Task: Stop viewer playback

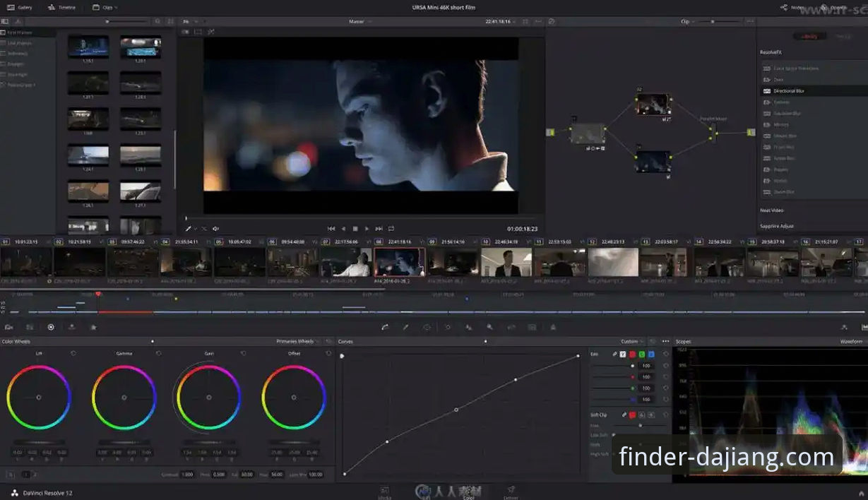Action: coord(355,228)
